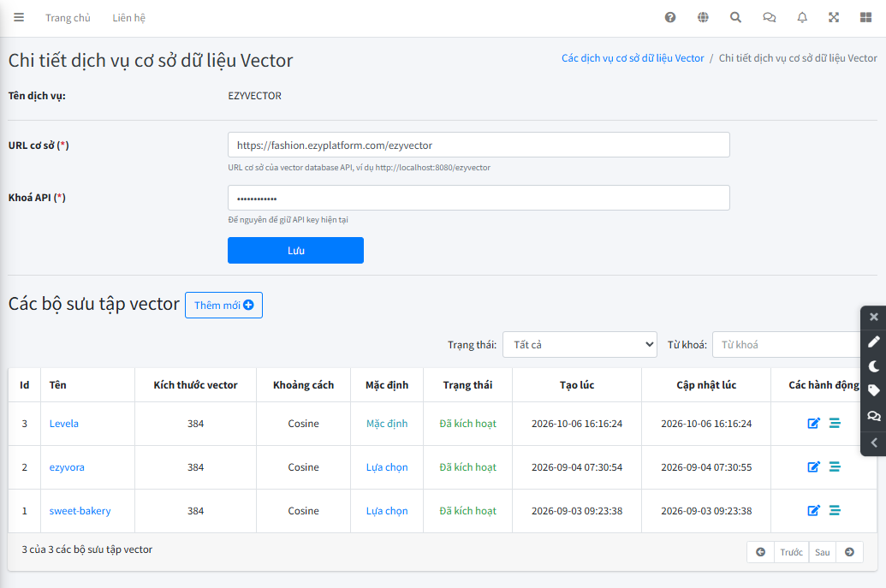This screenshot has height=588, width=886.
Task: Open the hamburger sidebar menu
Action: [x=19, y=17]
